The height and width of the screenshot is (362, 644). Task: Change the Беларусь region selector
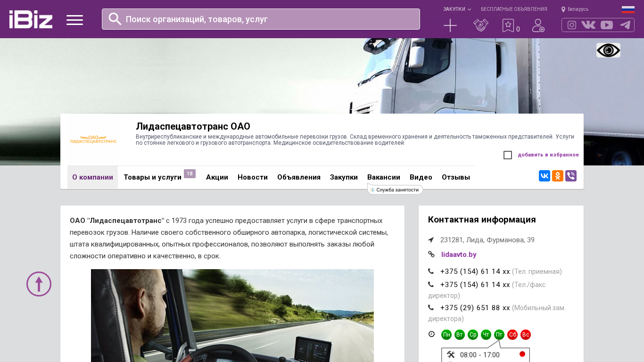click(575, 9)
